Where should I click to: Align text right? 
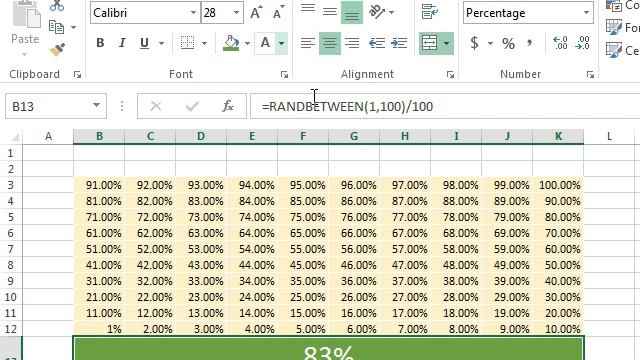tap(352, 43)
